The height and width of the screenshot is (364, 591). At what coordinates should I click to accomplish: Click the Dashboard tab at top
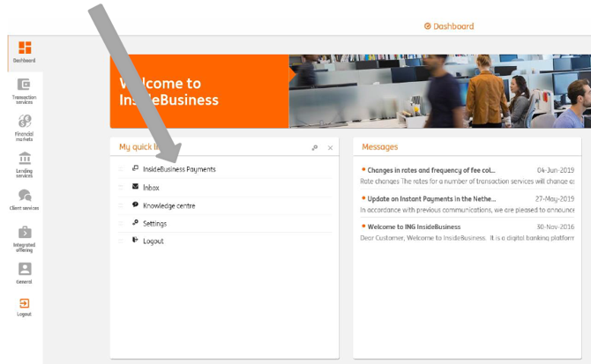tap(449, 26)
